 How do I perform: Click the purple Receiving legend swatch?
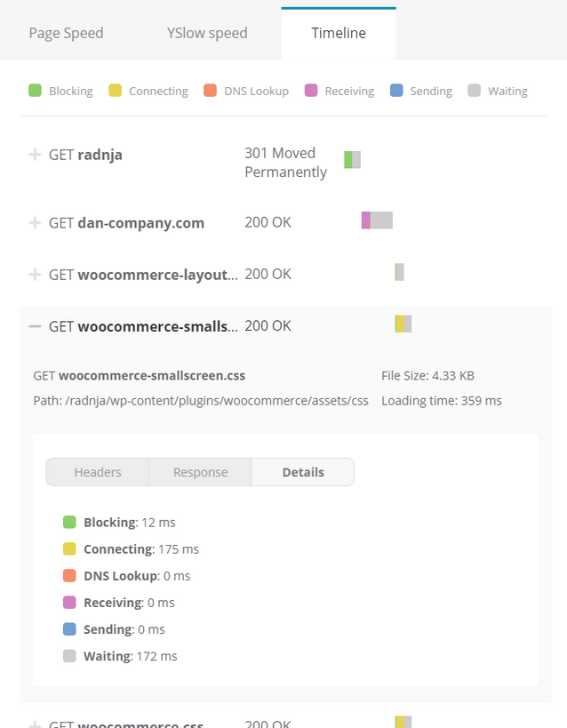[x=311, y=91]
